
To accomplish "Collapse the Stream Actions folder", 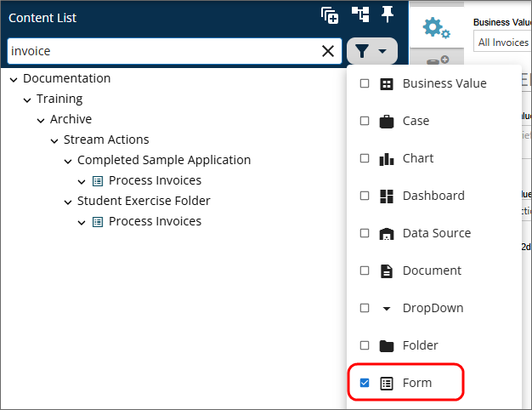I will (x=55, y=140).
